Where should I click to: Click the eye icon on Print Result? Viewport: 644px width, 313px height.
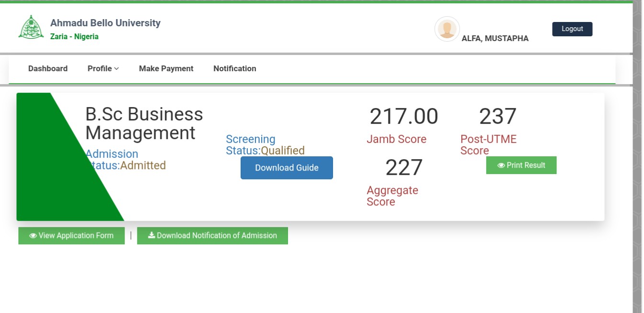tap(501, 165)
